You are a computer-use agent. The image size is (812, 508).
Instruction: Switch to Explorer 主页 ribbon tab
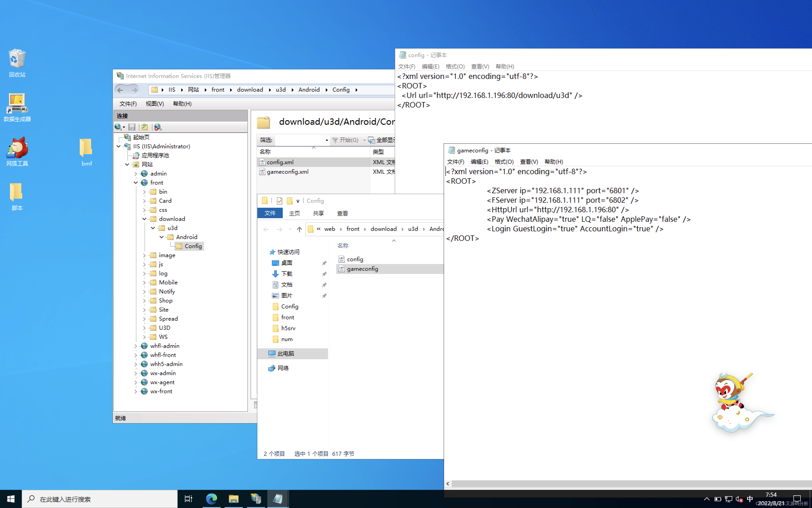(x=294, y=213)
